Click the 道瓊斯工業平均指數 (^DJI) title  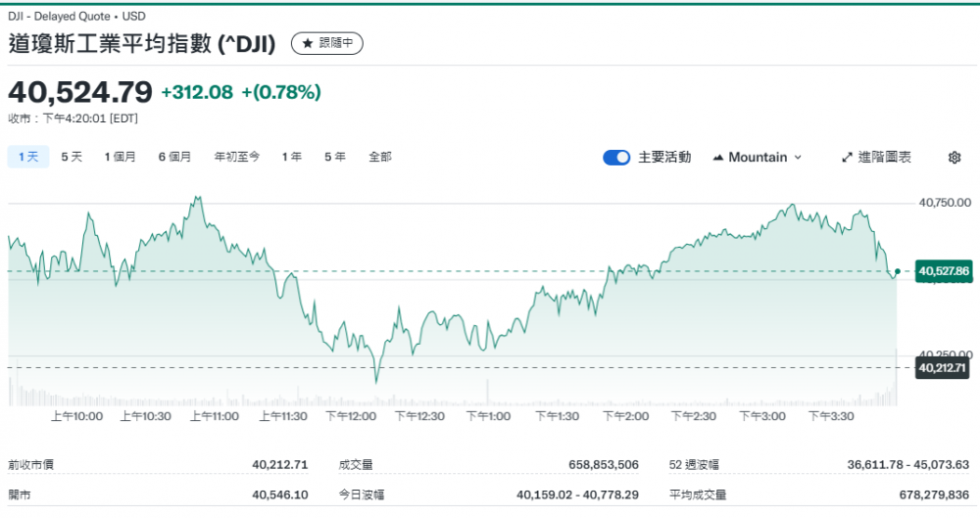coord(142,43)
